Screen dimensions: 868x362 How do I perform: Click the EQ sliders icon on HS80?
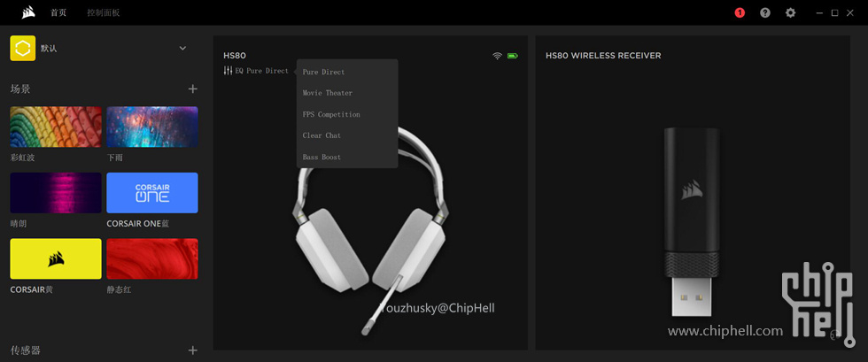point(228,71)
